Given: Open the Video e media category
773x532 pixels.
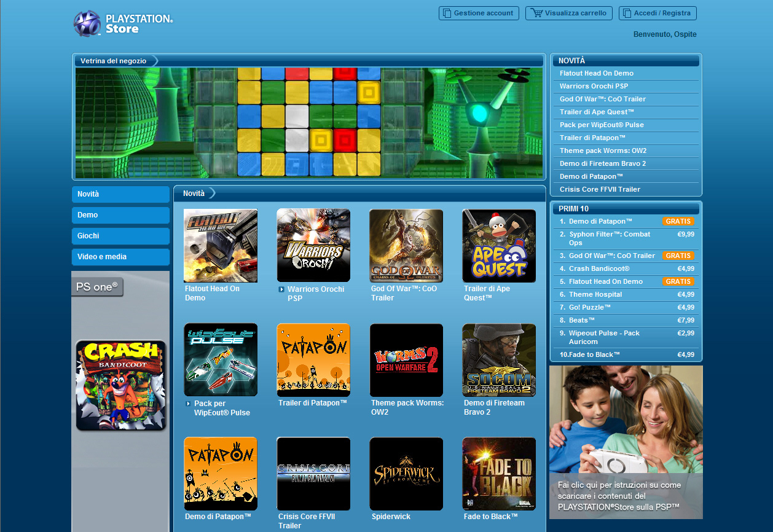Looking at the screenshot, I should (120, 257).
